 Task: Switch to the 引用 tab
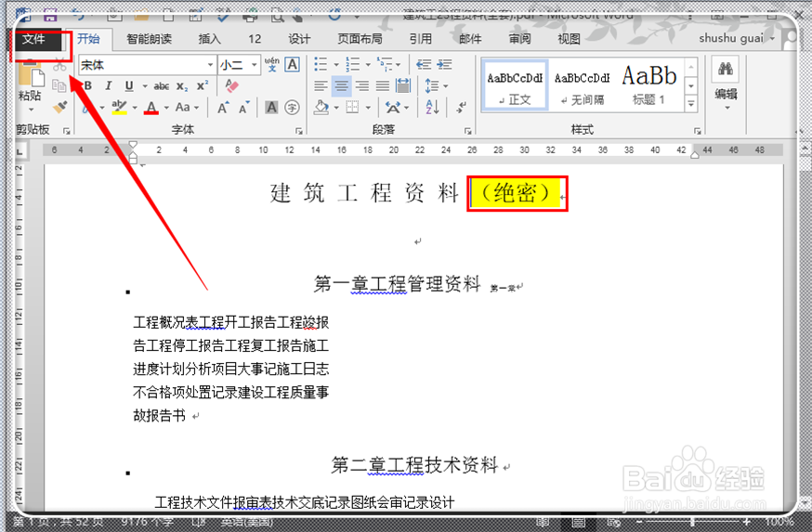(420, 39)
